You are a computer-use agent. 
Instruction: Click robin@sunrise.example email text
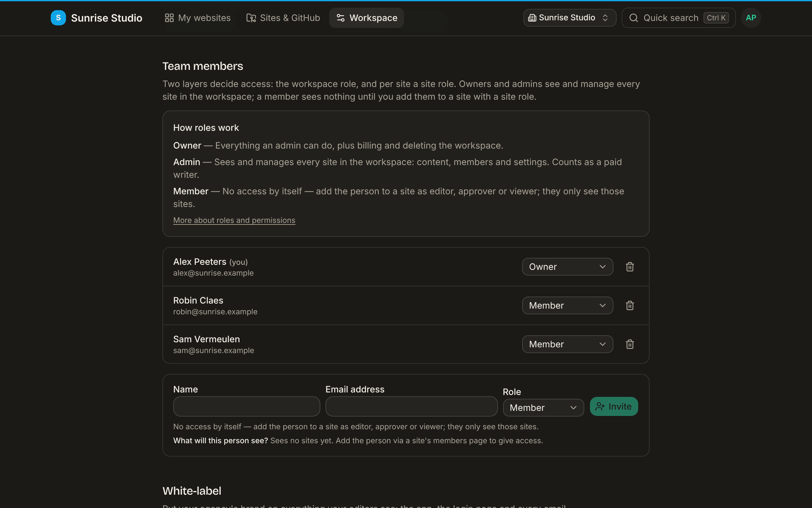click(215, 312)
